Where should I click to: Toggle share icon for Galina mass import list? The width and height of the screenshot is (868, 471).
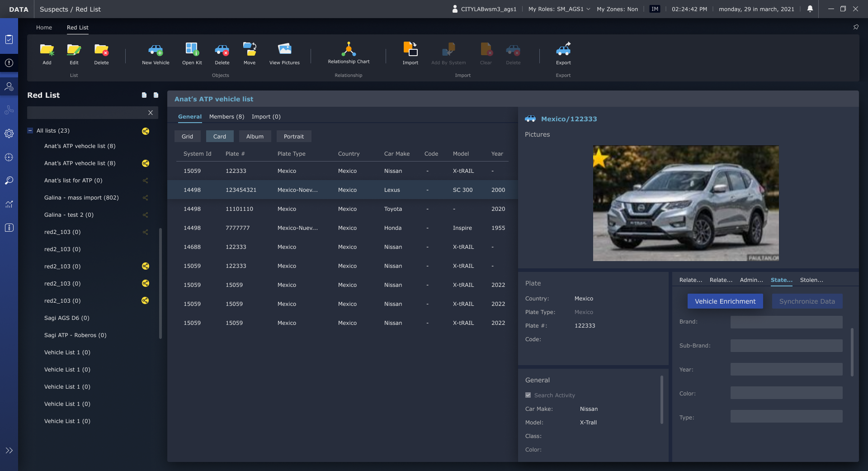click(146, 198)
